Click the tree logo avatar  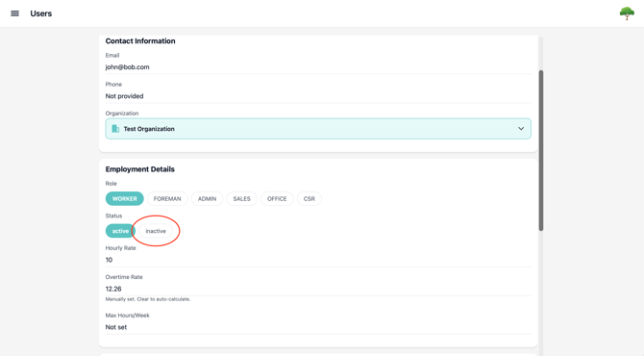627,13
